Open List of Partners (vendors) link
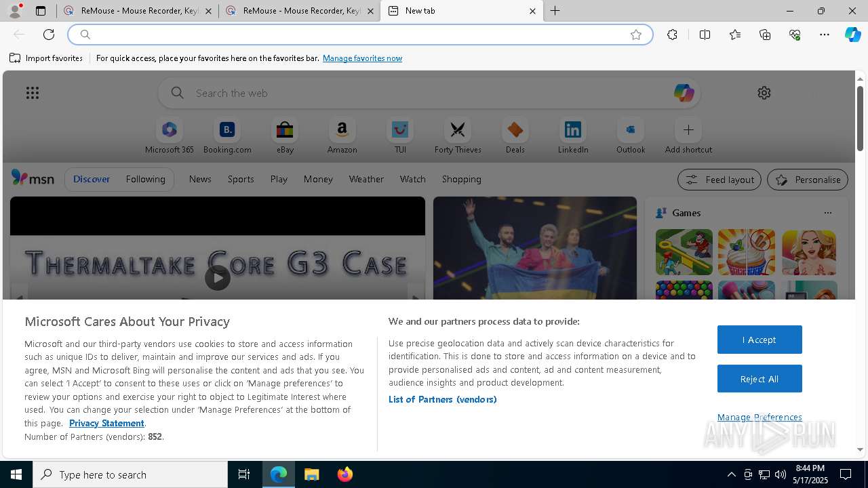This screenshot has height=488, width=868. click(442, 399)
